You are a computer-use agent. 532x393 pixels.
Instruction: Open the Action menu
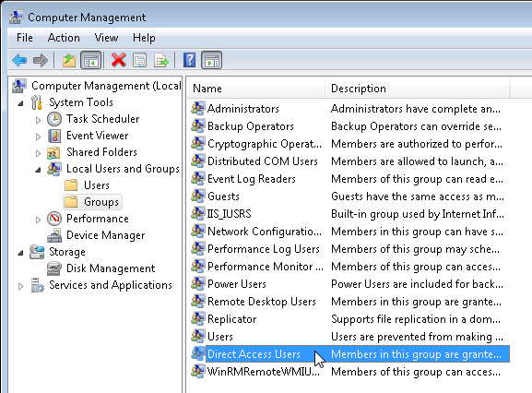pos(64,38)
